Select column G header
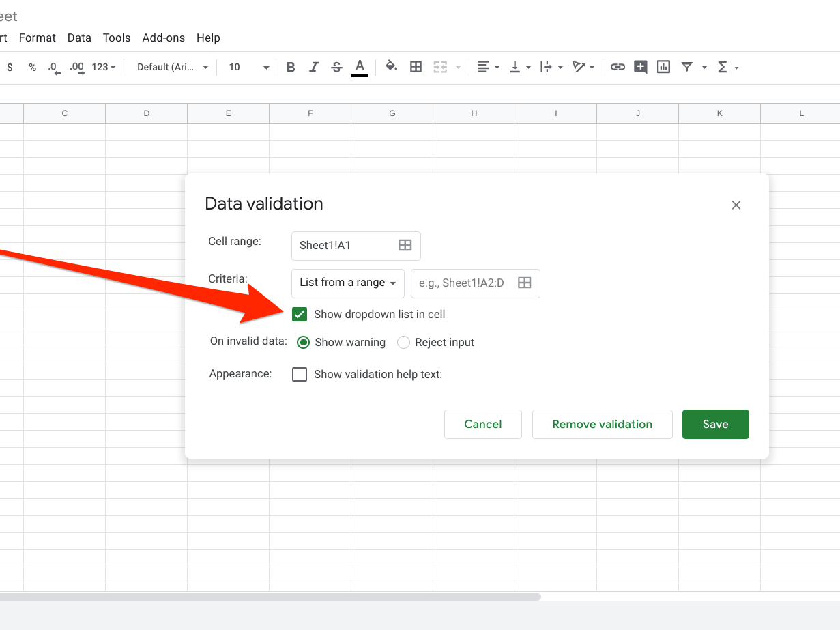840x630 pixels. point(392,113)
